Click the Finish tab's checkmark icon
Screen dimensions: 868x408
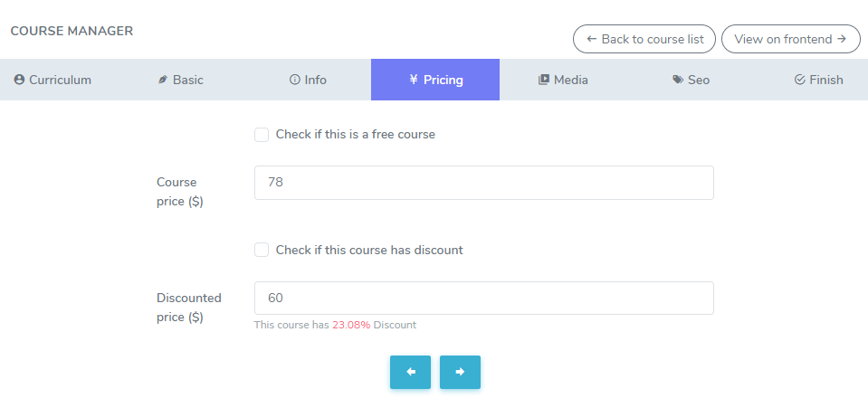(799, 80)
